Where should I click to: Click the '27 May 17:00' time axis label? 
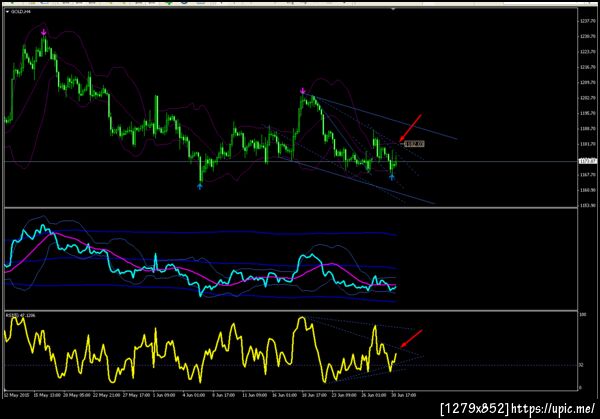pyautogui.click(x=136, y=395)
